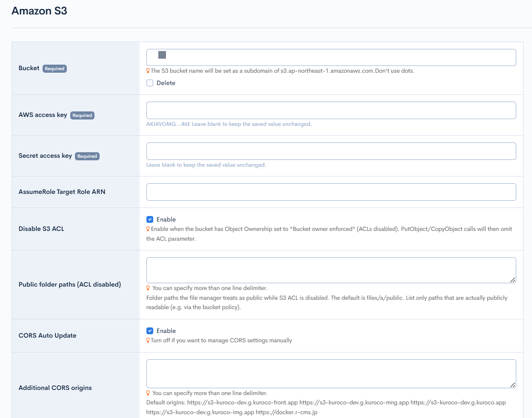Focus the Bucket name input field
The height and width of the screenshot is (418, 532).
[x=331, y=57]
